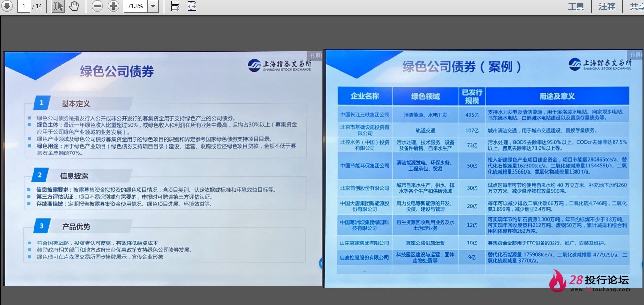The height and width of the screenshot is (305, 644).
Task: Go to the next page with the down-arrow button
Action: pos(7,6)
